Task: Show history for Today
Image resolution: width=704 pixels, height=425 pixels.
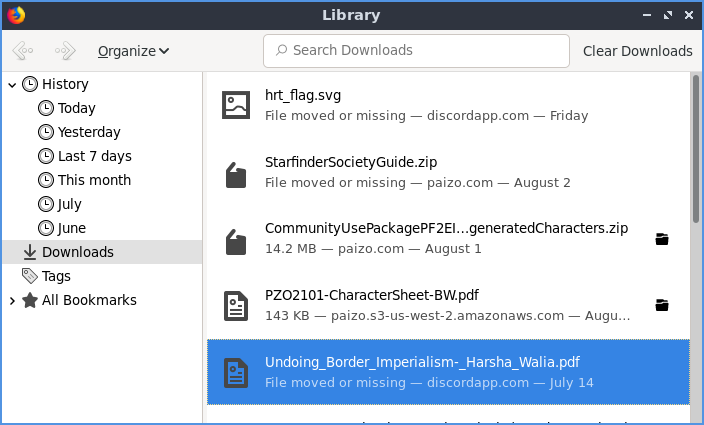Action: (76, 108)
